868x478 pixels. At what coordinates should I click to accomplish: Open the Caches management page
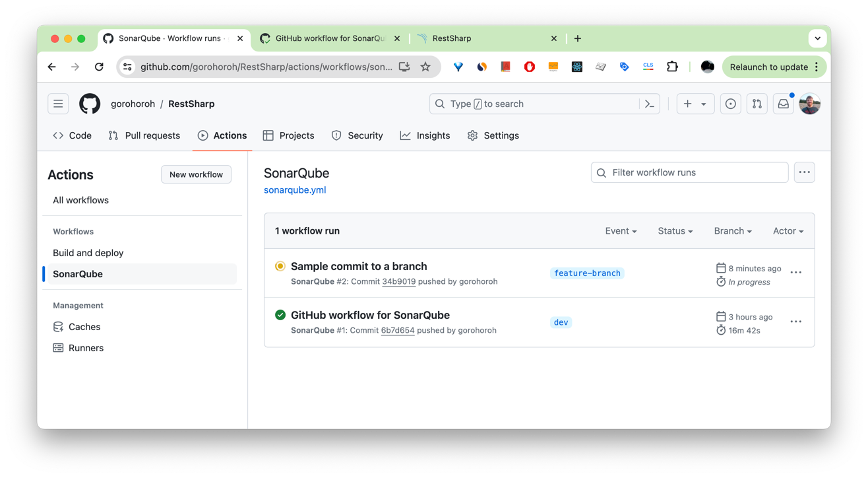(x=84, y=326)
